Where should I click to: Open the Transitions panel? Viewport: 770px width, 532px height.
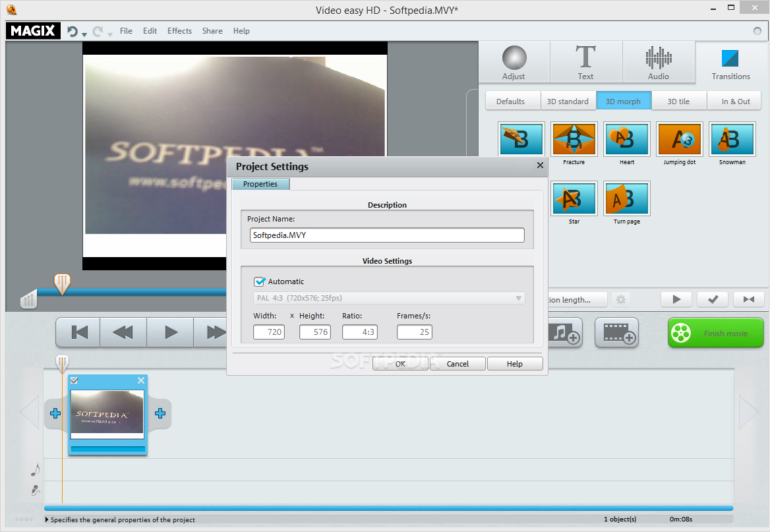click(730, 62)
